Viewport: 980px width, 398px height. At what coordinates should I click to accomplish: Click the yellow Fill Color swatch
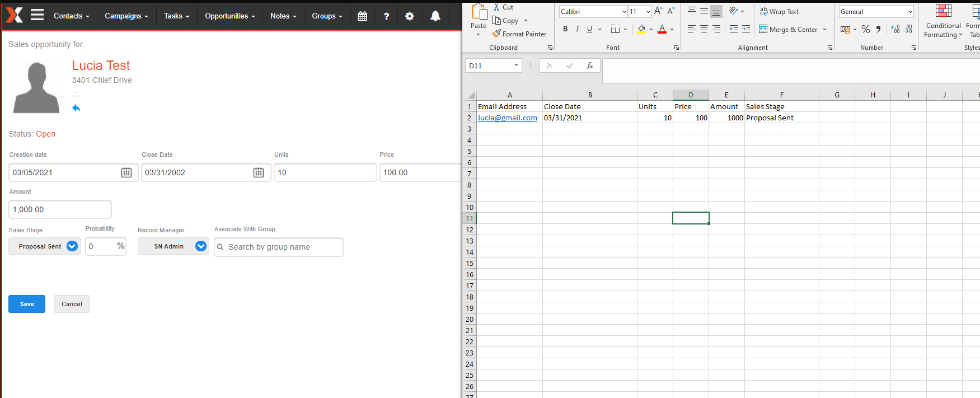pyautogui.click(x=641, y=29)
